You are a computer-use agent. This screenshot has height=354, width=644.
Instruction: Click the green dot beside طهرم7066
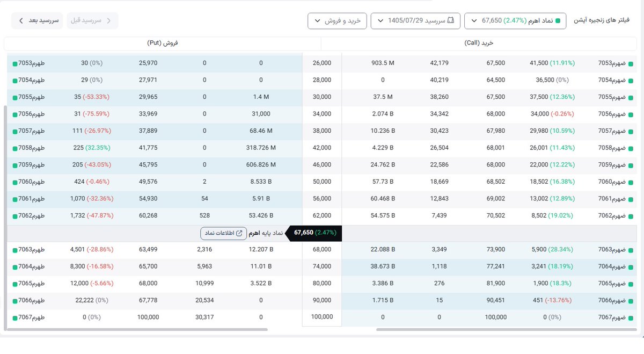coord(15,300)
